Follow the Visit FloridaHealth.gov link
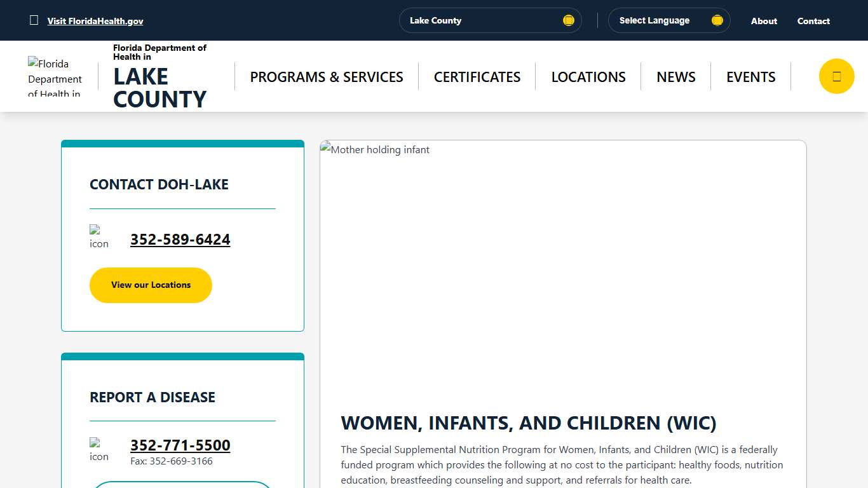The height and width of the screenshot is (488, 868). [95, 20]
